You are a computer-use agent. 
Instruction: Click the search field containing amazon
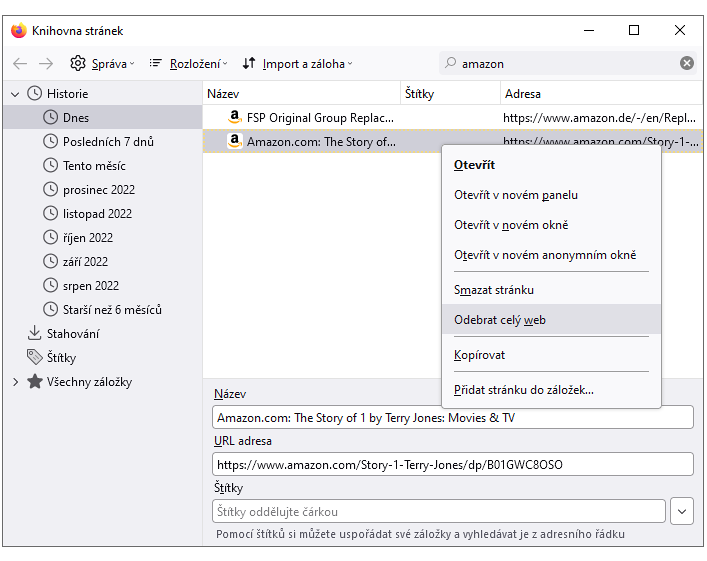(568, 63)
